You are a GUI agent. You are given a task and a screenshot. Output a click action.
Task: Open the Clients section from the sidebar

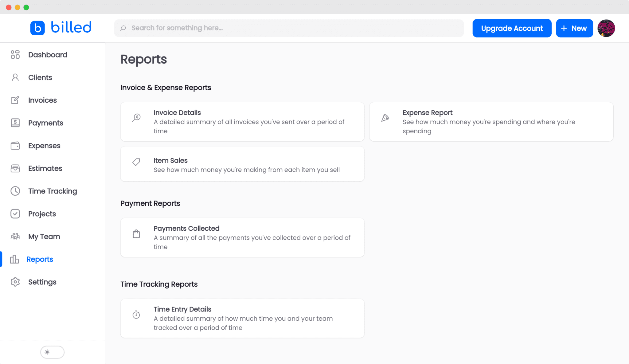click(x=40, y=77)
